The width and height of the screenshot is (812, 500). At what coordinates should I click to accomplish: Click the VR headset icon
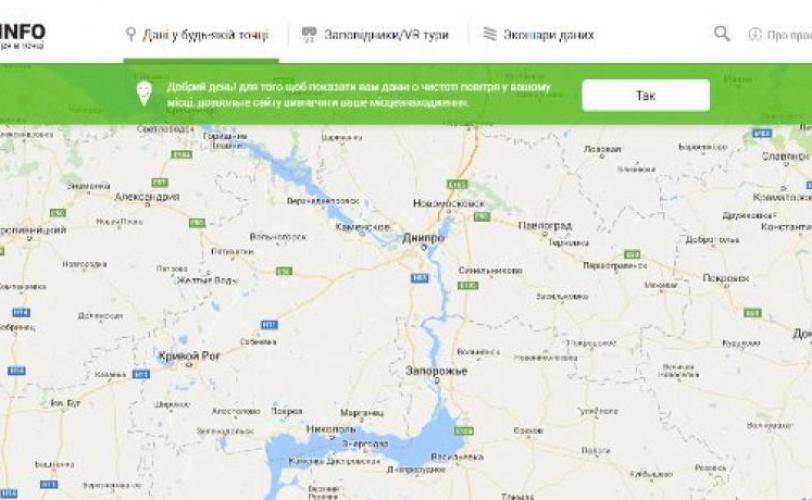(x=309, y=34)
